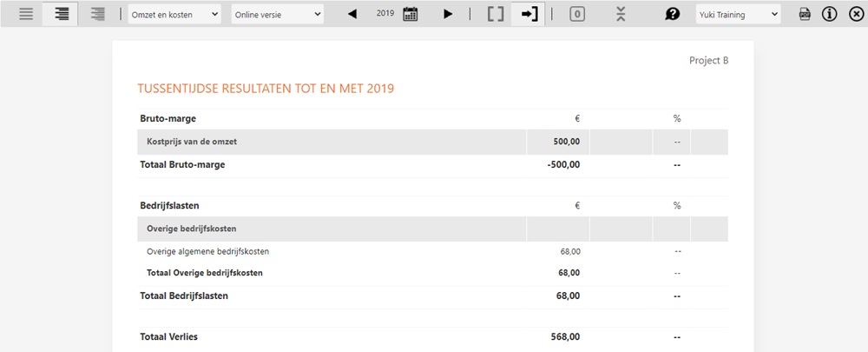This screenshot has width=868, height=352.
Task: Go to previous year with left arrow
Action: point(352,14)
